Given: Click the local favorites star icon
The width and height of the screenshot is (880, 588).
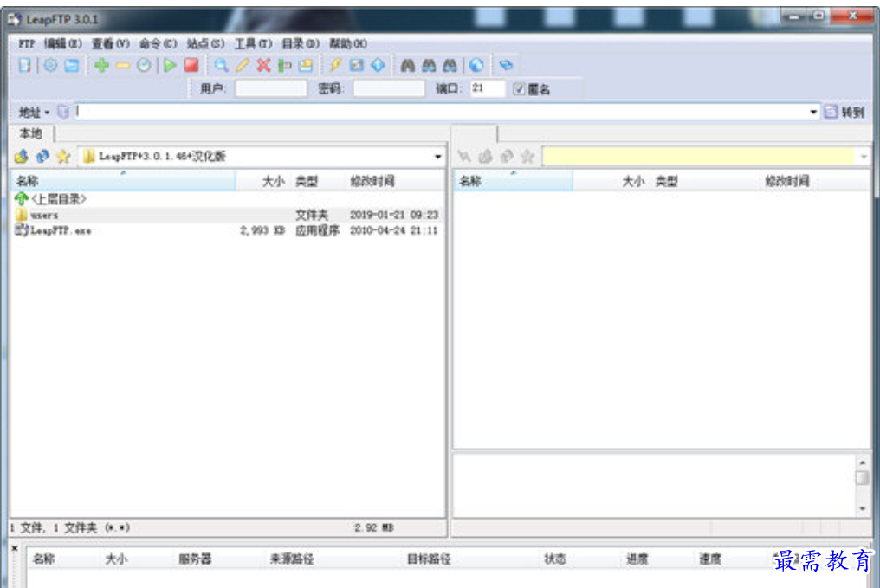Looking at the screenshot, I should (63, 156).
